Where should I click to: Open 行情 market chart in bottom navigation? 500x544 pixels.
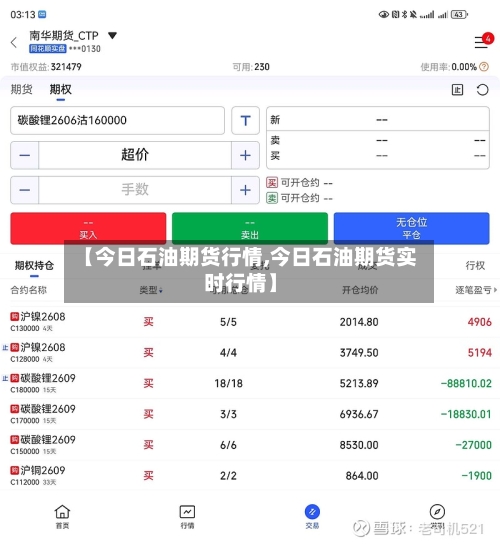coord(187,516)
